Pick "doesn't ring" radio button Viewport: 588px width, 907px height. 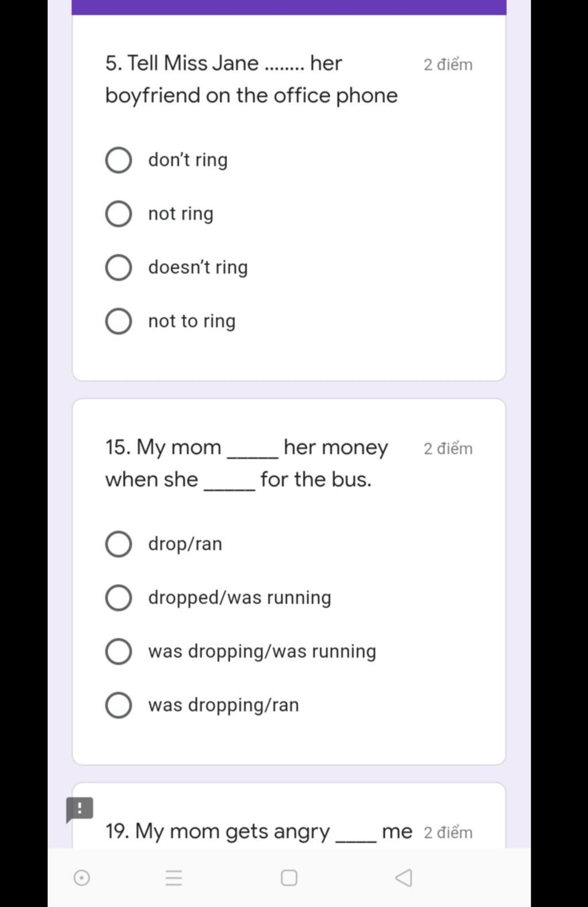(x=119, y=268)
